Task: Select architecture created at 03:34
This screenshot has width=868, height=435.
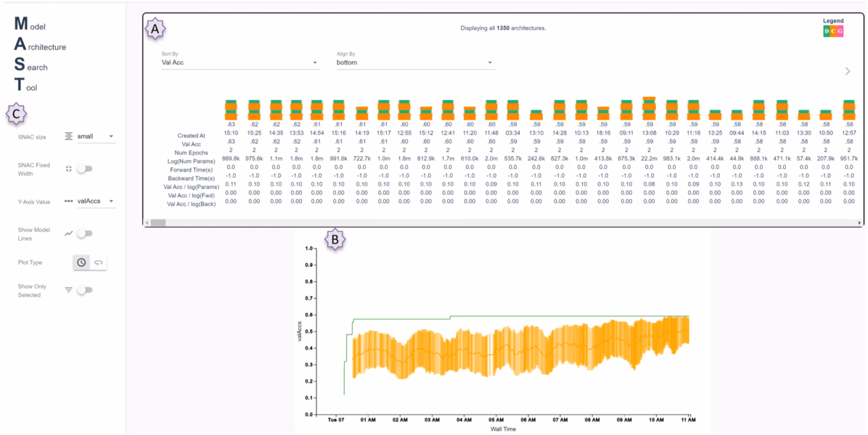Action: pos(513,109)
